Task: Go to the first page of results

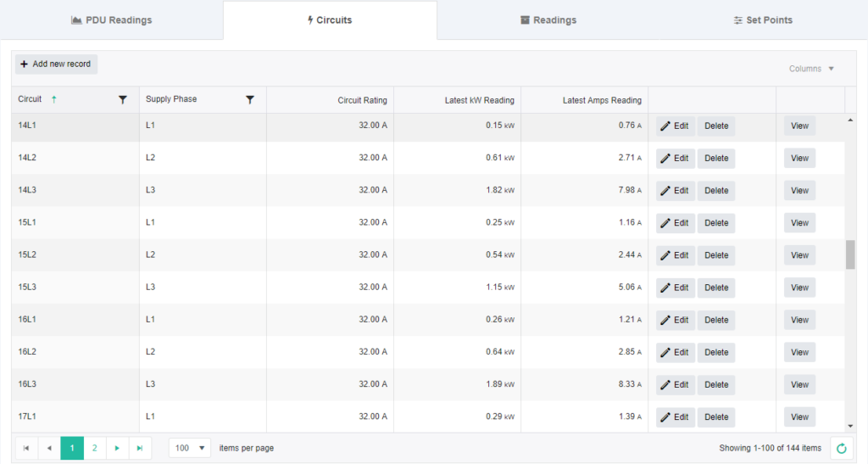Action: point(26,448)
